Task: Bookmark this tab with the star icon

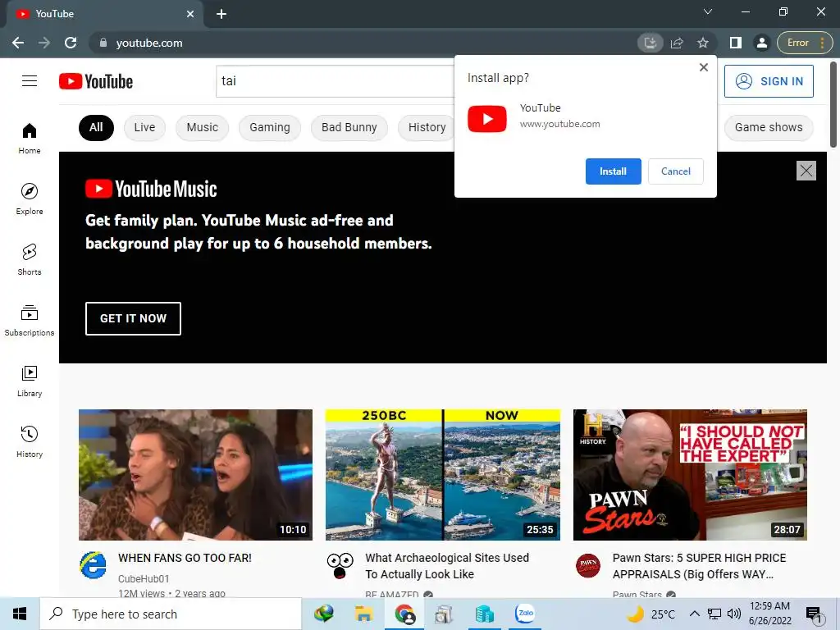Action: [x=703, y=43]
